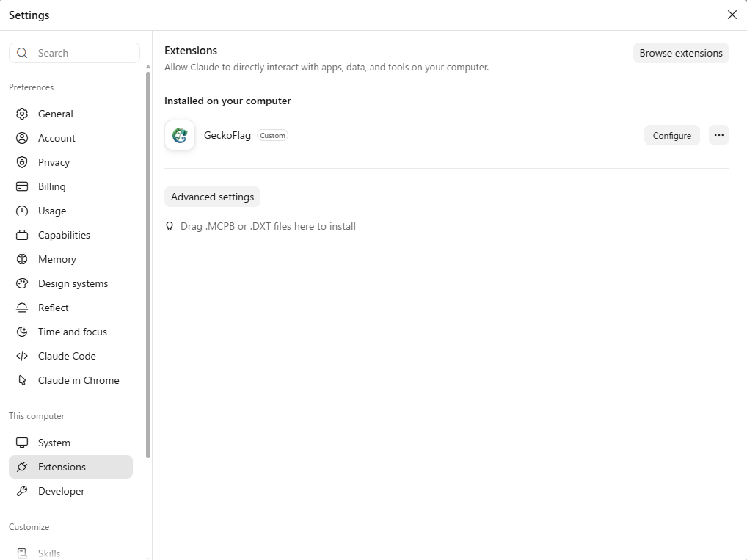The width and height of the screenshot is (747, 560).
Task: Switch to the Usage page
Action: tap(70, 211)
